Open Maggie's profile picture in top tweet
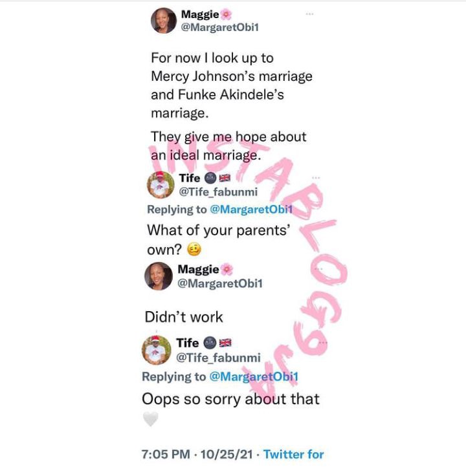Image resolution: width=466 pixels, height=476 pixels. pyautogui.click(x=164, y=20)
